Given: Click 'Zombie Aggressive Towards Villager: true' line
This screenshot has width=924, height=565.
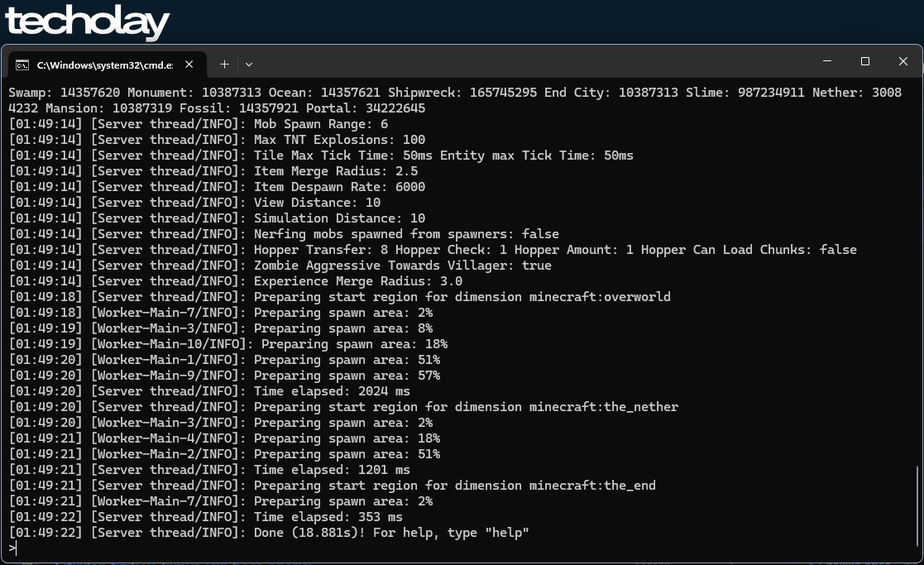Looking at the screenshot, I should (x=280, y=265).
